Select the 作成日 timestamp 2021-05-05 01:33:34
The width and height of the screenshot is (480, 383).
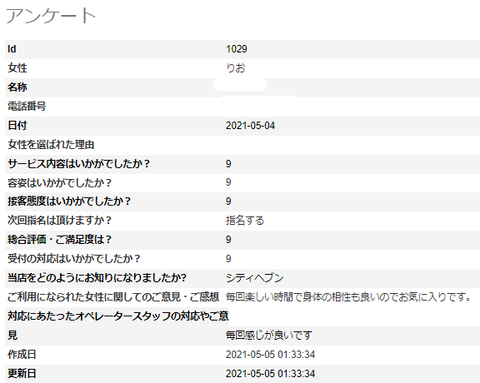[270, 354]
